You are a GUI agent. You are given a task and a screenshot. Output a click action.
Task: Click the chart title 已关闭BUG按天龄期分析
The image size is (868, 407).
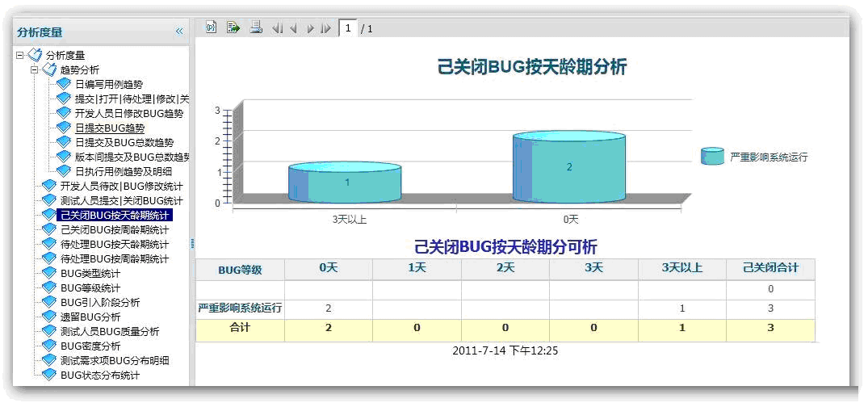[532, 68]
